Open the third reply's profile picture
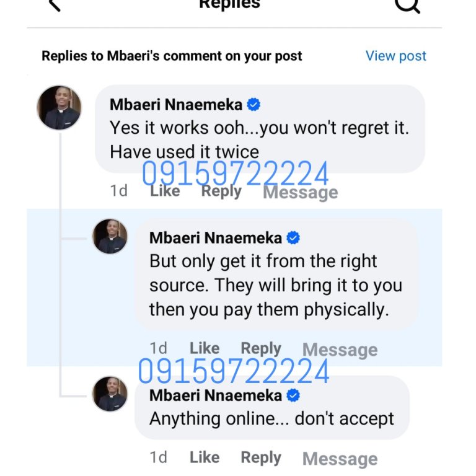The image size is (476, 476). [110, 394]
